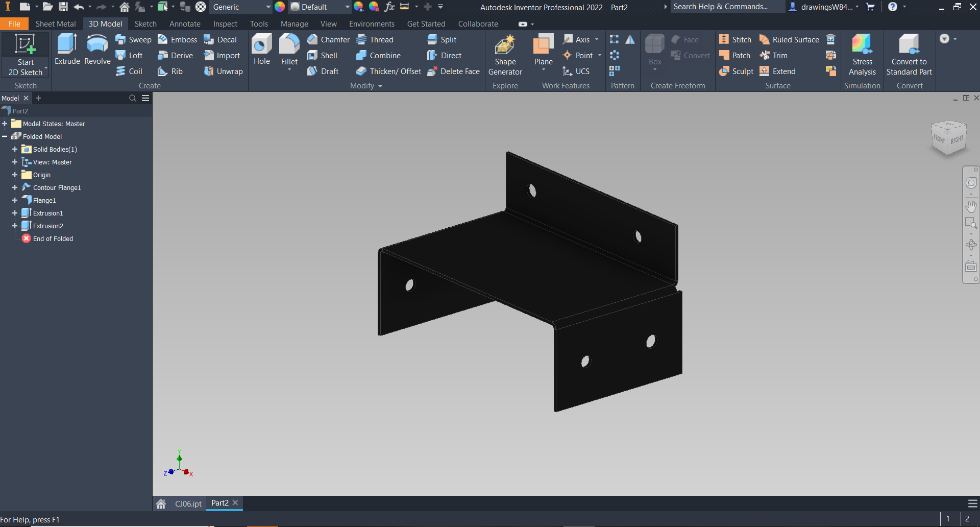Activate the Unwrap tool
The height and width of the screenshot is (527, 980).
click(223, 71)
